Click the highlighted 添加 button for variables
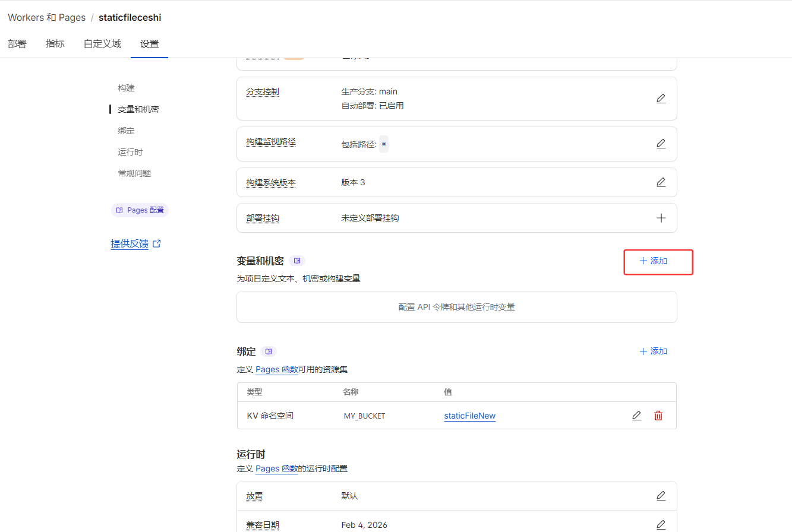The width and height of the screenshot is (792, 532). (658, 261)
